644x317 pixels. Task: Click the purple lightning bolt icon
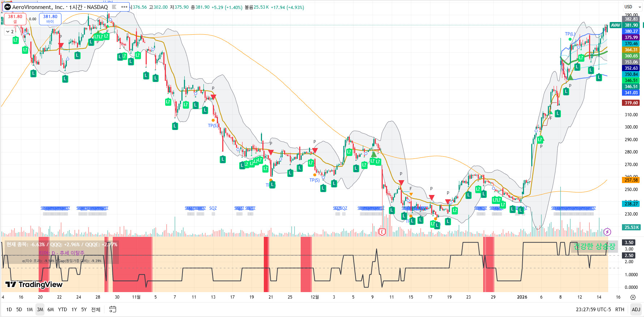click(x=607, y=232)
